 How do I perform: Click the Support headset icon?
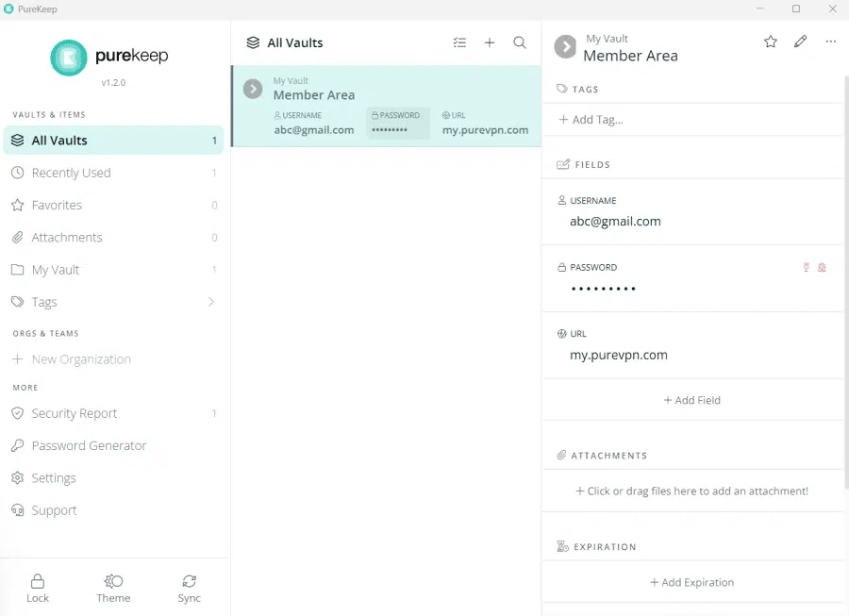(17, 510)
